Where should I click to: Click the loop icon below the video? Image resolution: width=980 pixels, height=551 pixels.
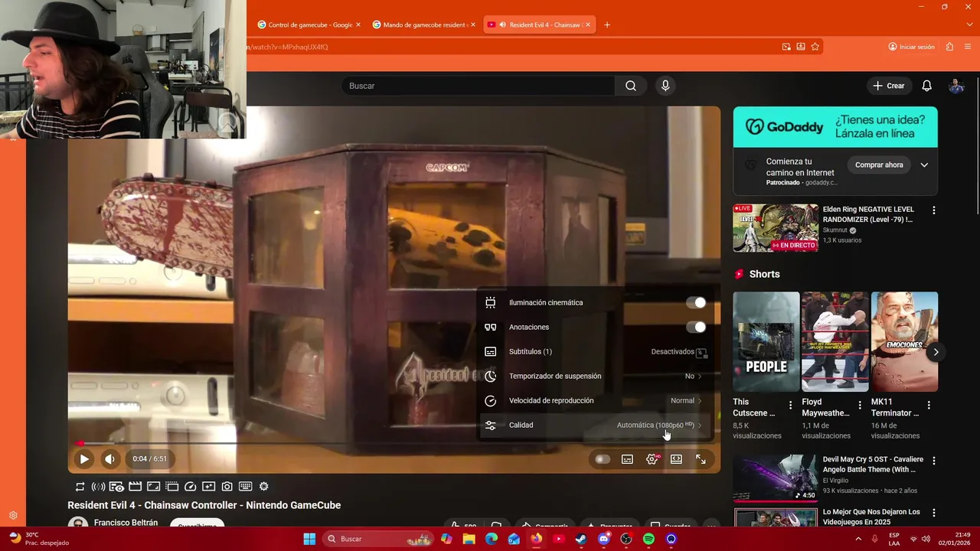tap(80, 486)
